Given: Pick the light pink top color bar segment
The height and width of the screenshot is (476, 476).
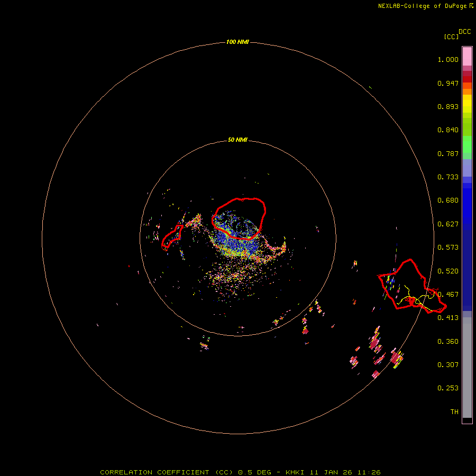Looking at the screenshot, I should click(467, 57).
